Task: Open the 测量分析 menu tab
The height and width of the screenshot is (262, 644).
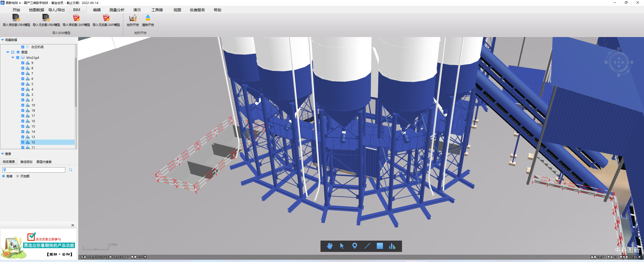Action: (x=117, y=10)
